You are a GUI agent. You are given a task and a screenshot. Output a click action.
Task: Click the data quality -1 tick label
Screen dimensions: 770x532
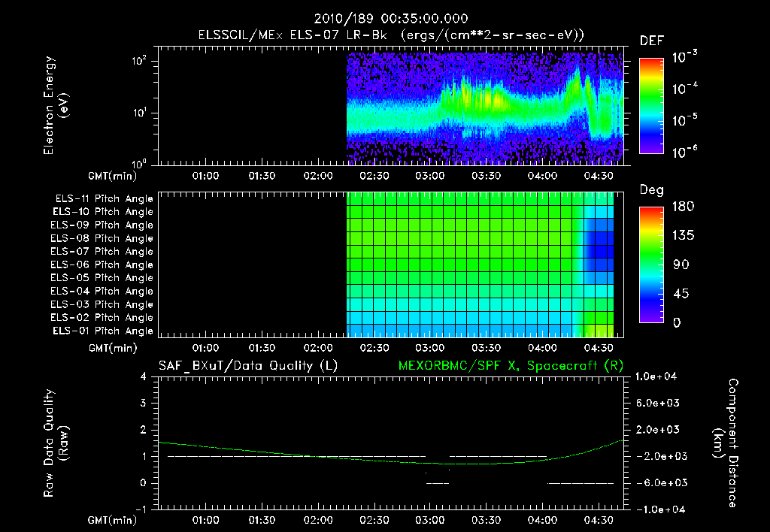(x=141, y=509)
